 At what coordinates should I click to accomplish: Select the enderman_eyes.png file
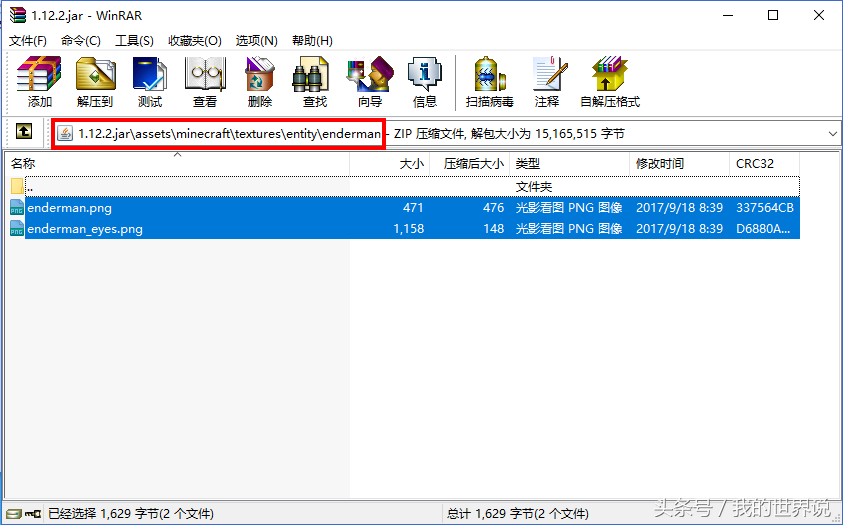click(x=85, y=229)
